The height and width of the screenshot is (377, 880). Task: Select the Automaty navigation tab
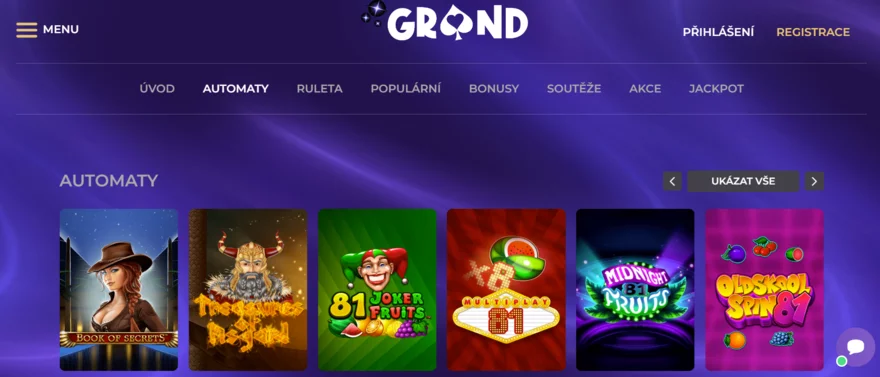(236, 89)
